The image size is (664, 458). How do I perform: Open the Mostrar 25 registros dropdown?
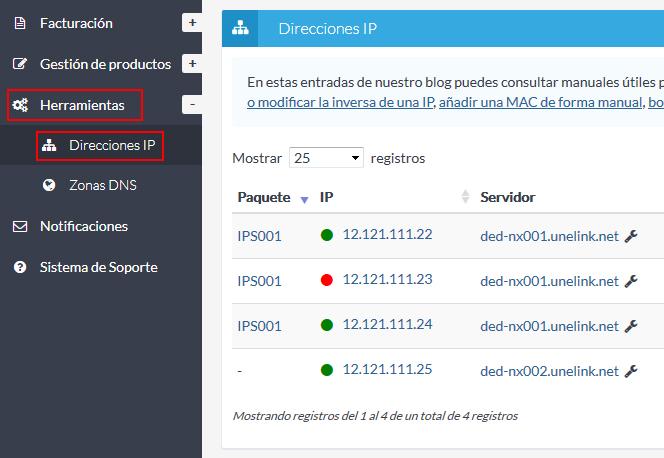326,158
